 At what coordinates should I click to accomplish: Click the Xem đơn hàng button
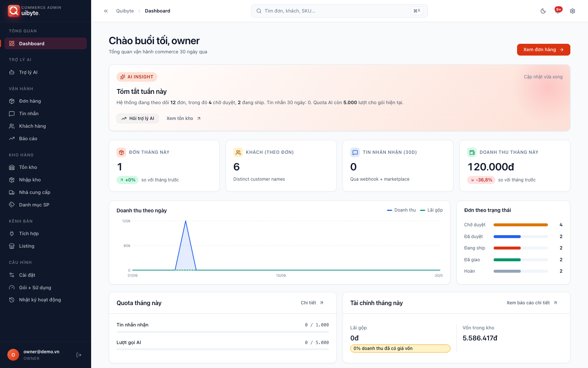click(544, 50)
